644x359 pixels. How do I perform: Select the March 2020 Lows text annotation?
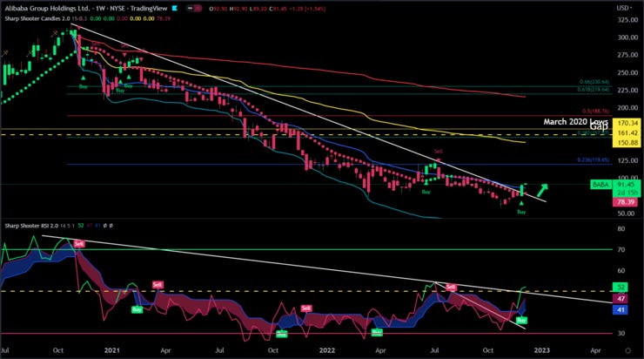click(x=575, y=122)
